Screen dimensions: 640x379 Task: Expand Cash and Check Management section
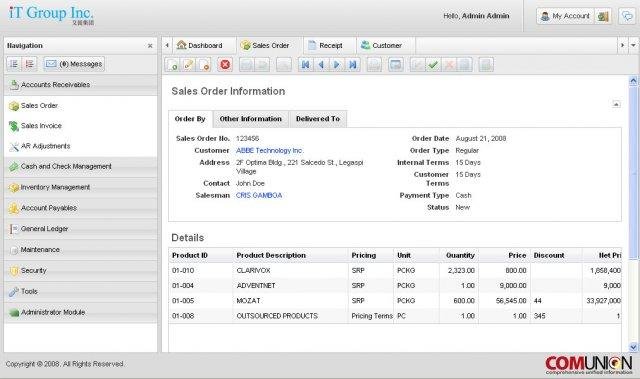tap(80, 166)
